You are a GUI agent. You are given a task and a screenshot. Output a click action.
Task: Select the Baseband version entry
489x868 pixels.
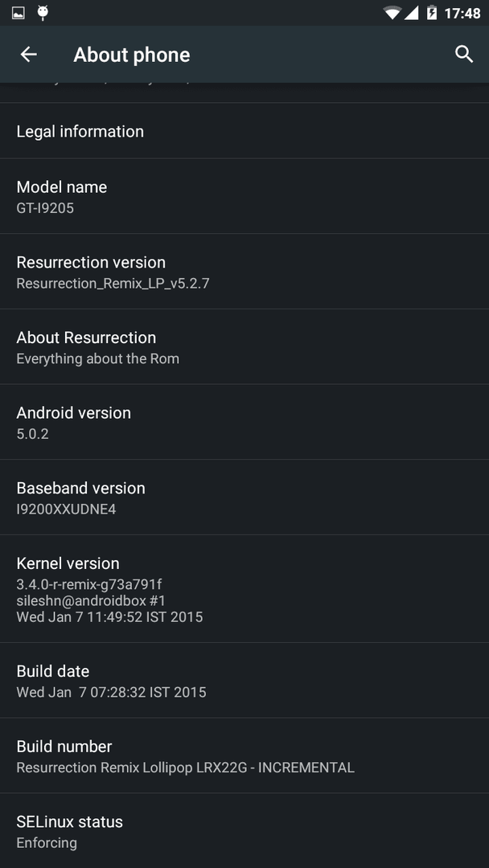(x=244, y=497)
